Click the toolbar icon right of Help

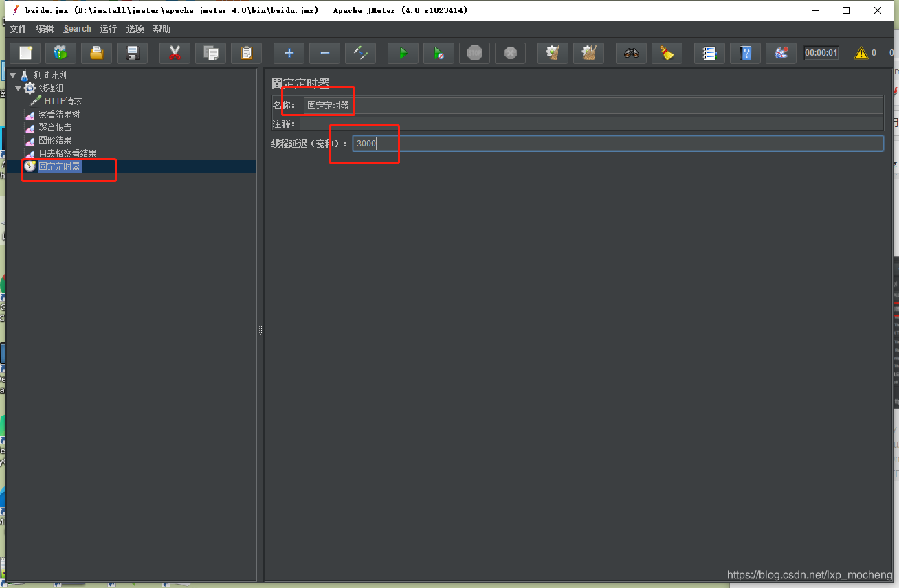pos(781,53)
